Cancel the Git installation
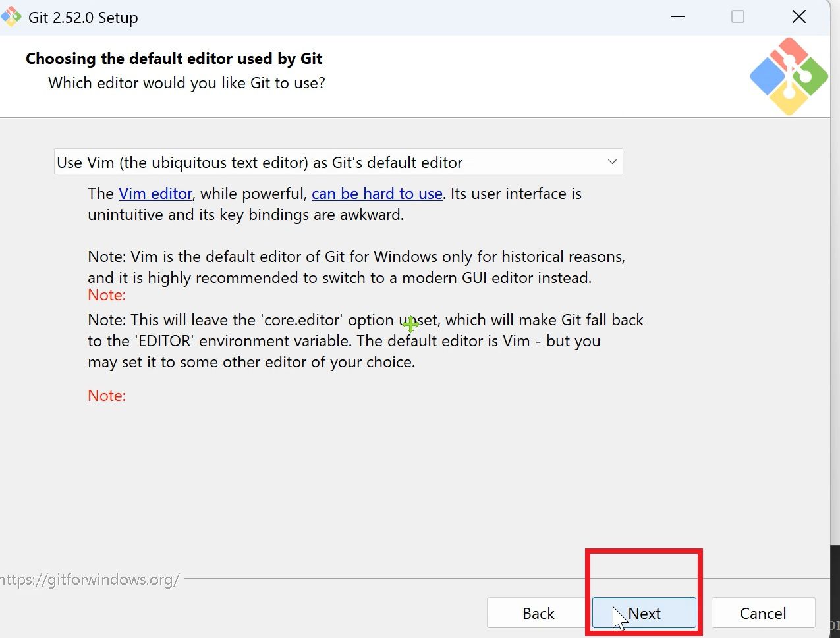The height and width of the screenshot is (638, 840). 763,613
